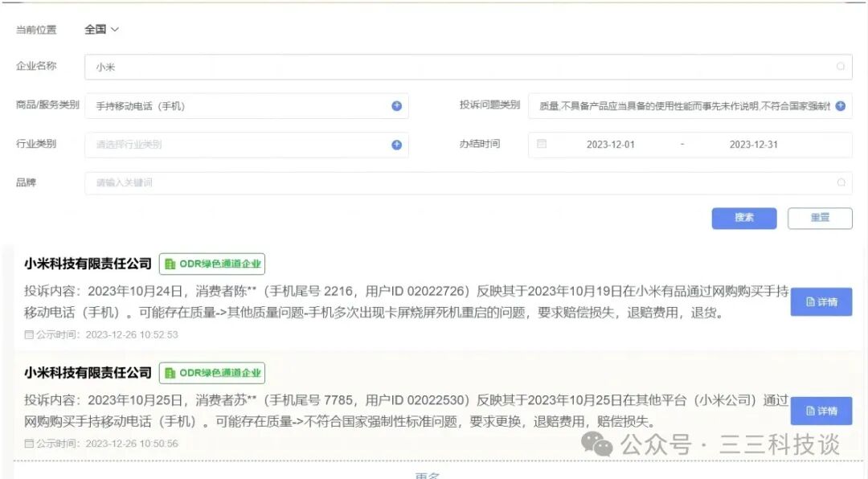Click 公示时间 2023-12-26 10:52:53 text

tap(101, 334)
